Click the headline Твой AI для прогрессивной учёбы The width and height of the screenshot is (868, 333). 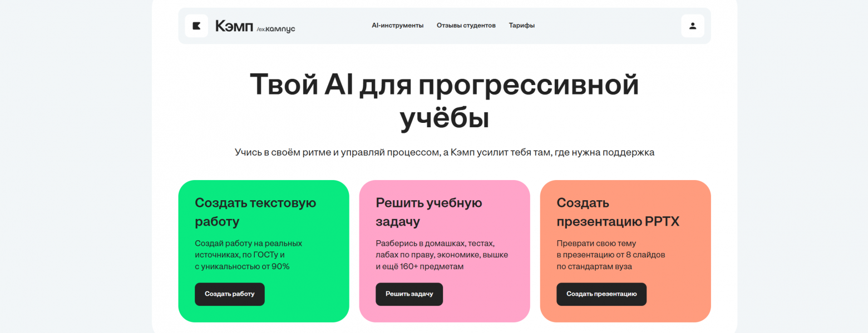pyautogui.click(x=445, y=99)
